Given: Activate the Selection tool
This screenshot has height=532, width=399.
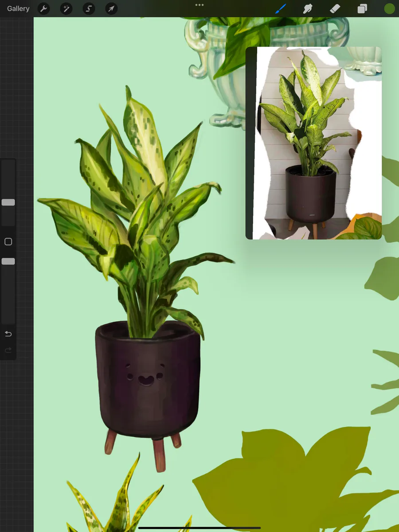Looking at the screenshot, I should pyautogui.click(x=89, y=8).
